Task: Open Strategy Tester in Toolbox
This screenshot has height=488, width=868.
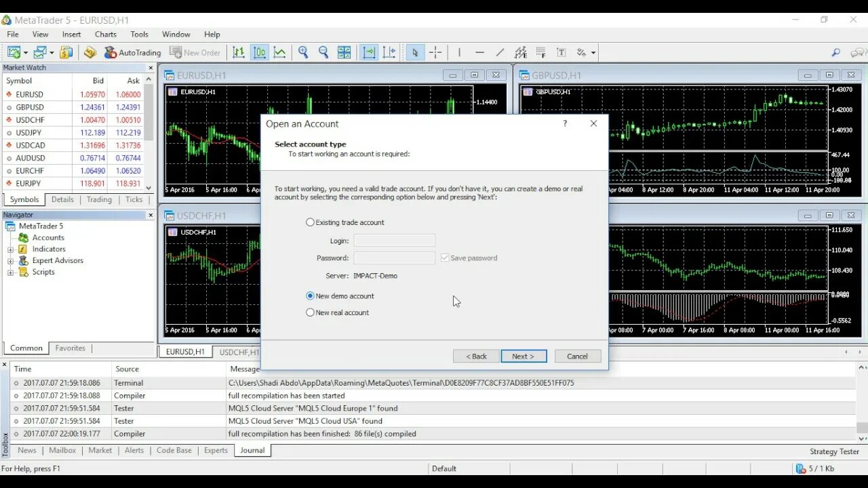Action: 834,451
